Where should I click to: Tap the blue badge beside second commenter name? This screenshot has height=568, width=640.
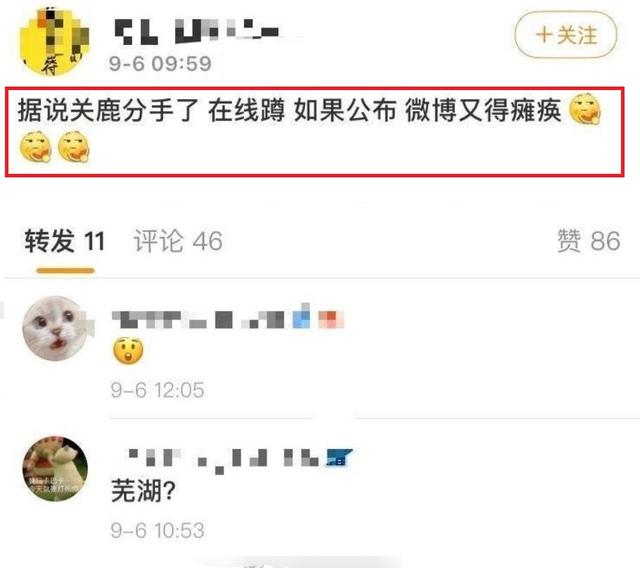pos(339,458)
